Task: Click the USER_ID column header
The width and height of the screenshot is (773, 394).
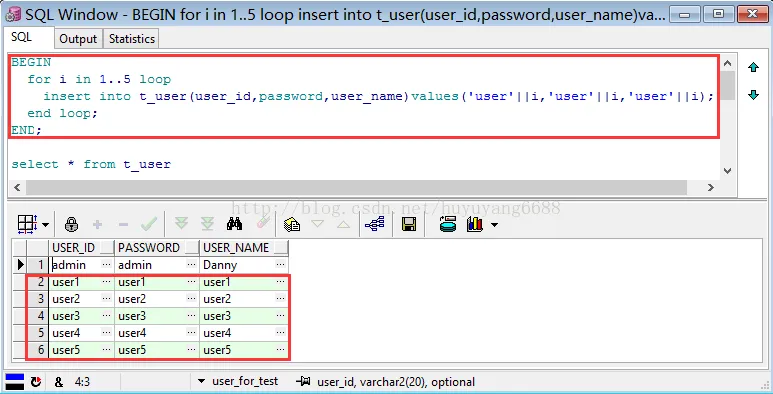Action: pyautogui.click(x=81, y=248)
